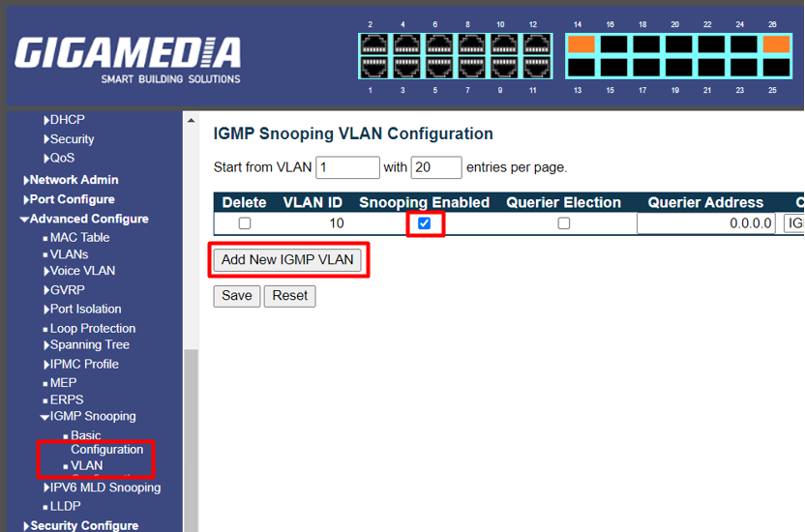Click Start from VLAN input field
Image resolution: width=805 pixels, height=532 pixels.
pos(347,167)
